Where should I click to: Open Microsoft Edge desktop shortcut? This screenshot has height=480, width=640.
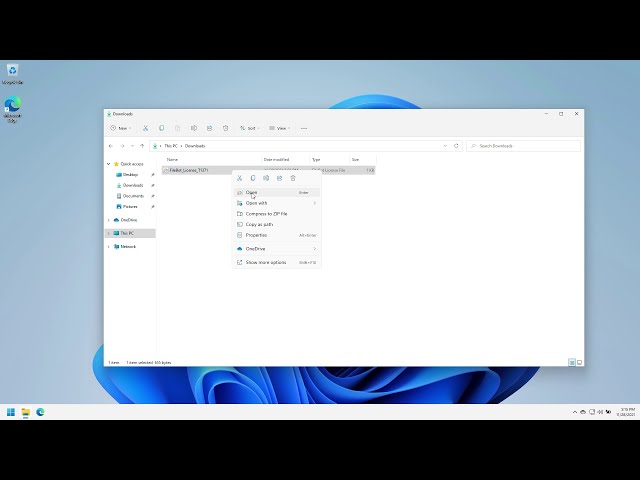tap(13, 109)
